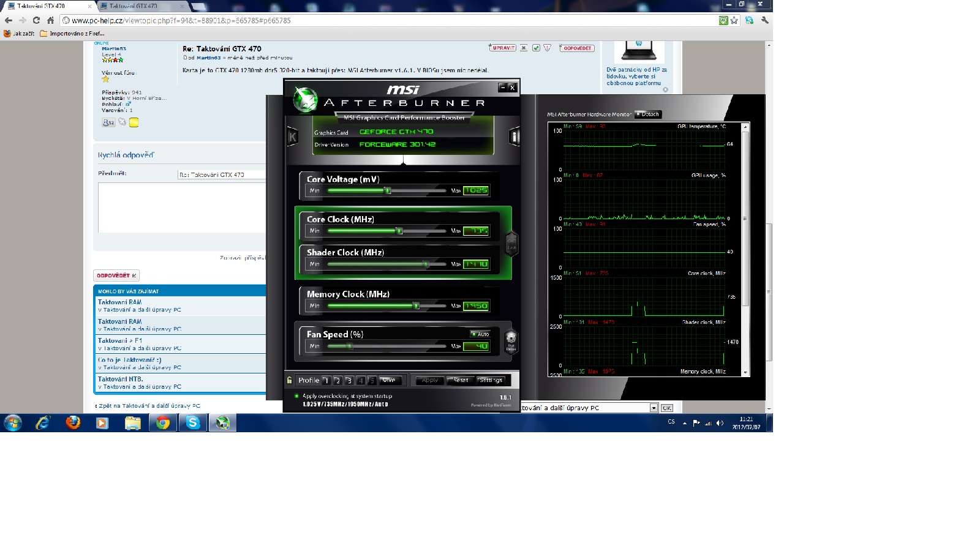Open user define fan settings gear

(x=511, y=339)
